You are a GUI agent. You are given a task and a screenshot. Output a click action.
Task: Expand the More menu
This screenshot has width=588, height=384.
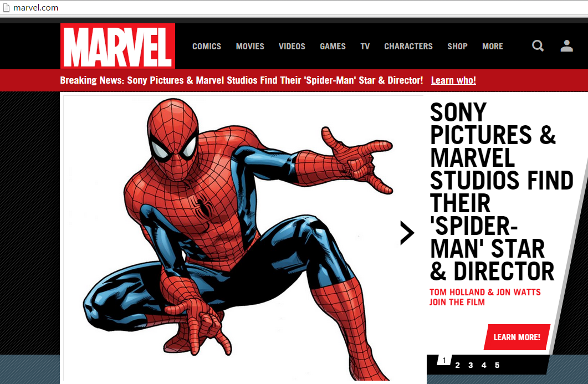pyautogui.click(x=493, y=47)
